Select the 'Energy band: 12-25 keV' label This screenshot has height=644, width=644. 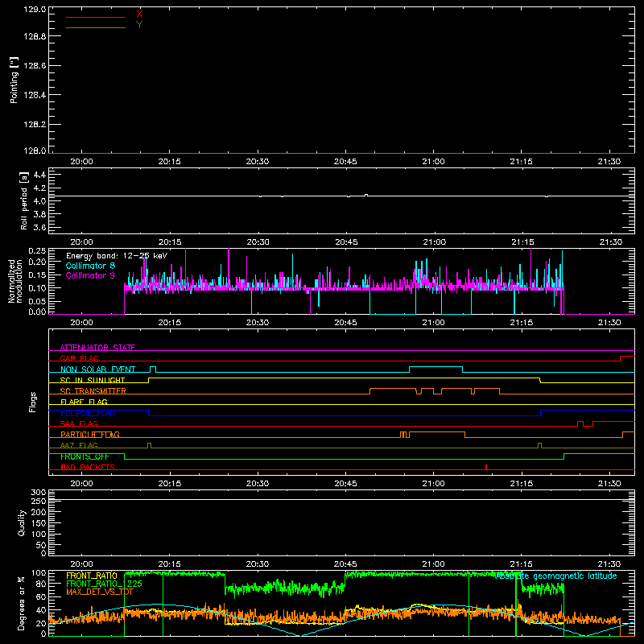(x=117, y=256)
